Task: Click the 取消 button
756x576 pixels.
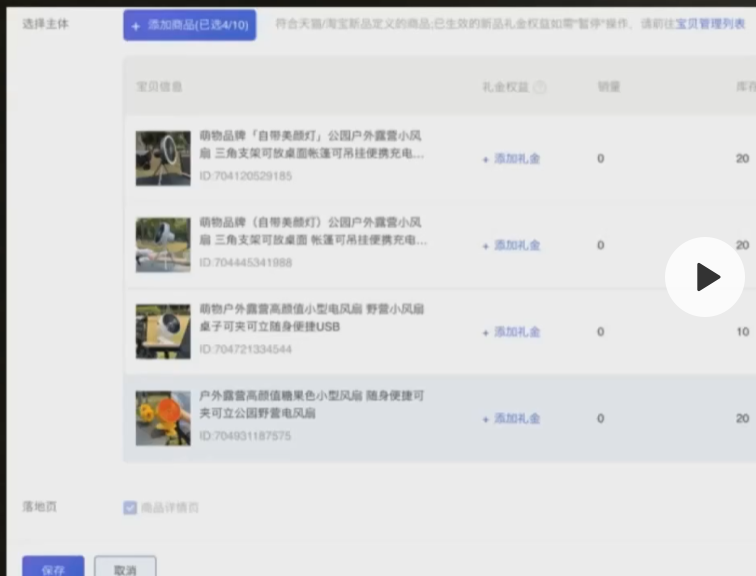Action: 125,569
